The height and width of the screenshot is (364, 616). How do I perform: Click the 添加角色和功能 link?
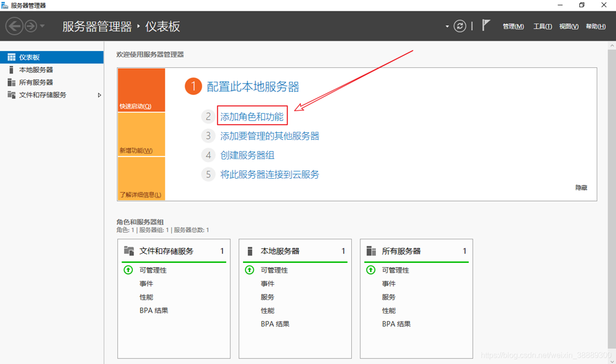251,117
